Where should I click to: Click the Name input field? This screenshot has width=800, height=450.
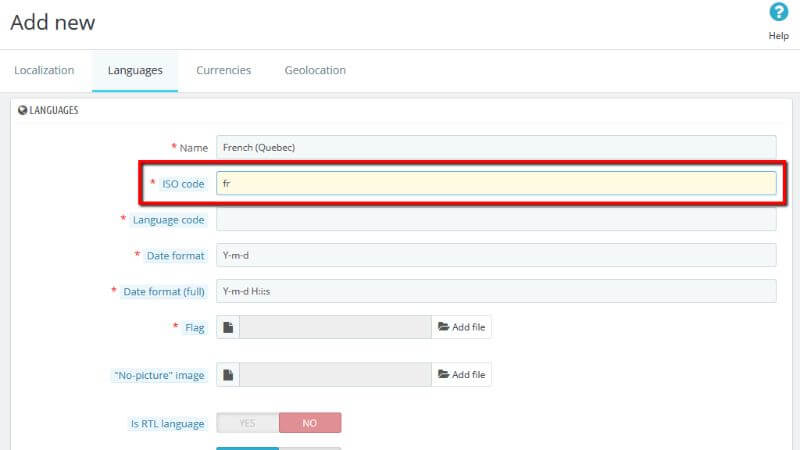coord(496,147)
